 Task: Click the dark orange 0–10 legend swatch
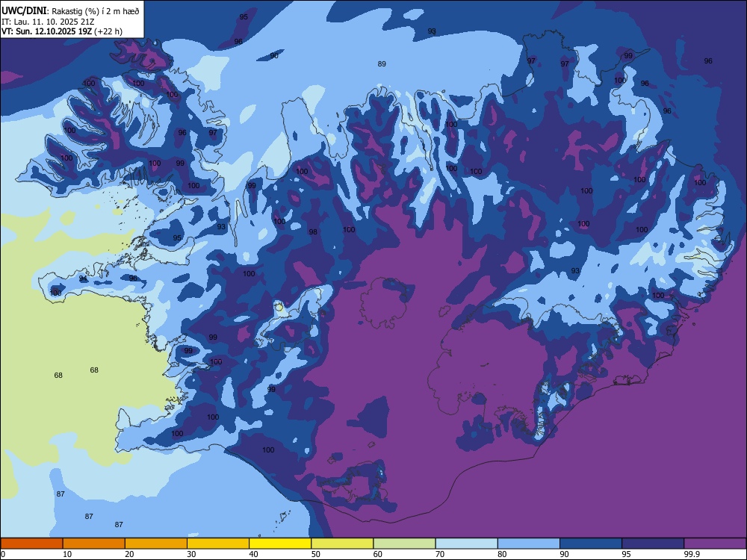[31, 544]
